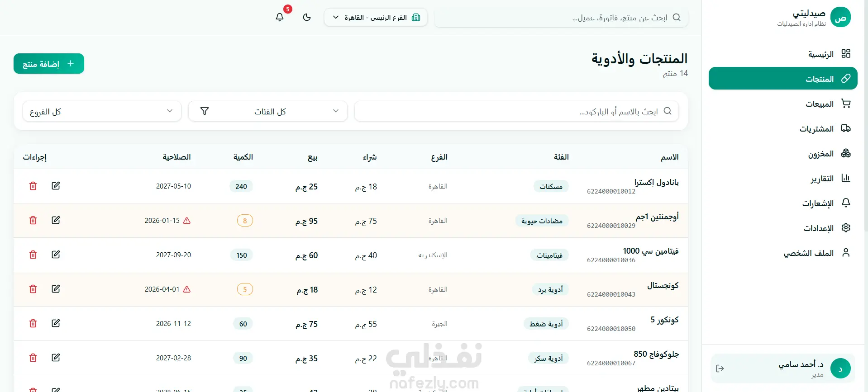The width and height of the screenshot is (868, 392).
Task: Click purchase price 55 ج.م
Action: click(366, 324)
